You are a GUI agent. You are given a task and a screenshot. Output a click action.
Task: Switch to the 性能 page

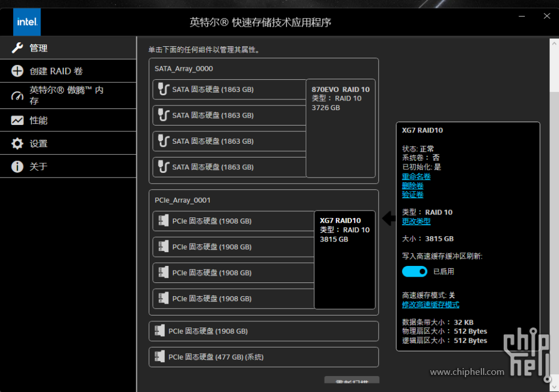68,120
